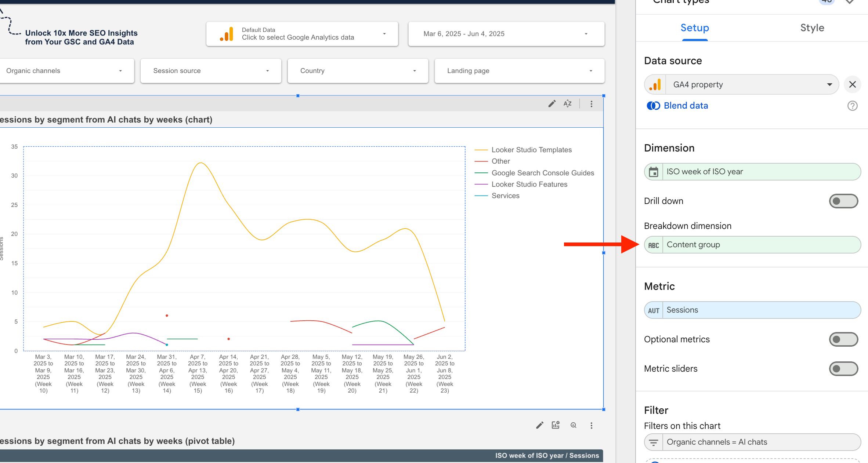
Task: Open the Blend data help icon
Action: tap(852, 106)
